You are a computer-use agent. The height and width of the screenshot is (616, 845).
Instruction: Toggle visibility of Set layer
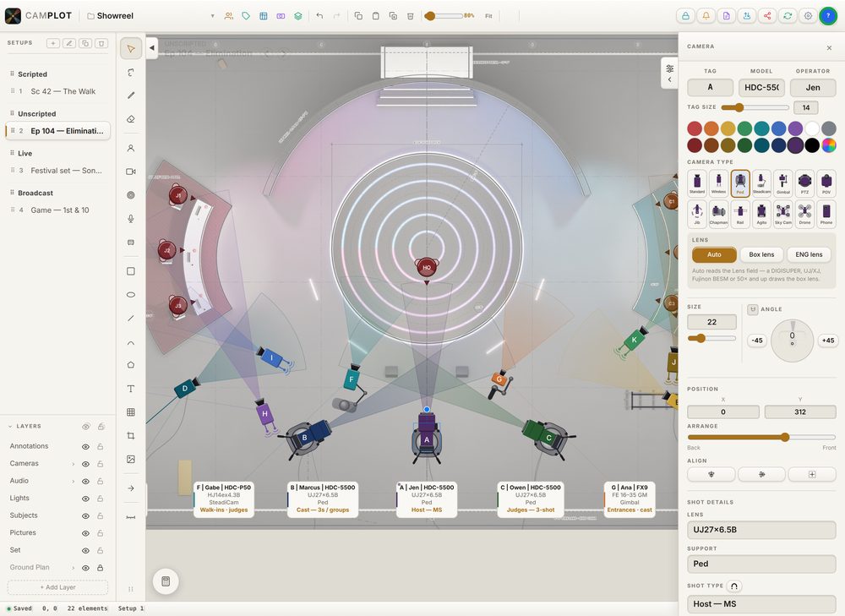(x=85, y=550)
